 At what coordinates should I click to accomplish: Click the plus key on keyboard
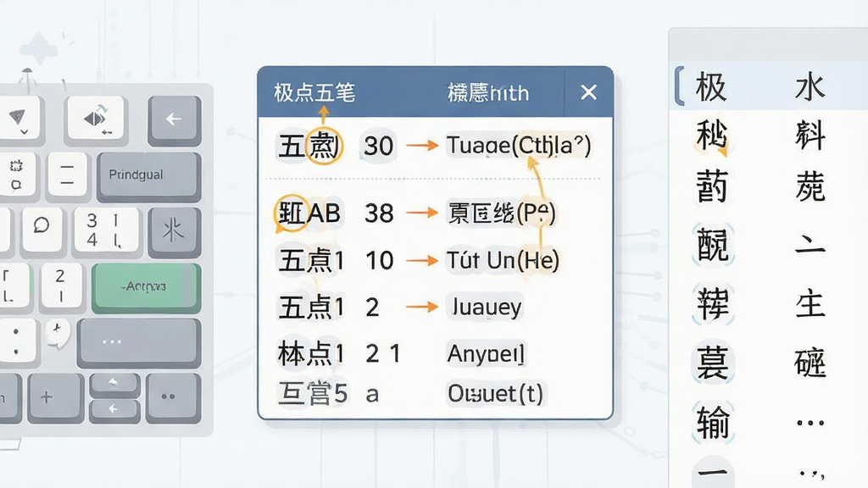[x=55, y=397]
